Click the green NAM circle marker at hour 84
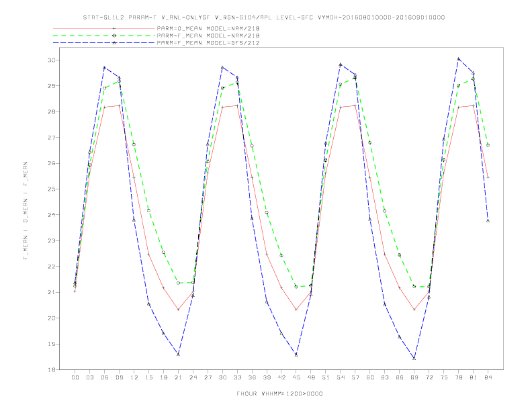Screen dimensions: 532x411 (x=488, y=145)
